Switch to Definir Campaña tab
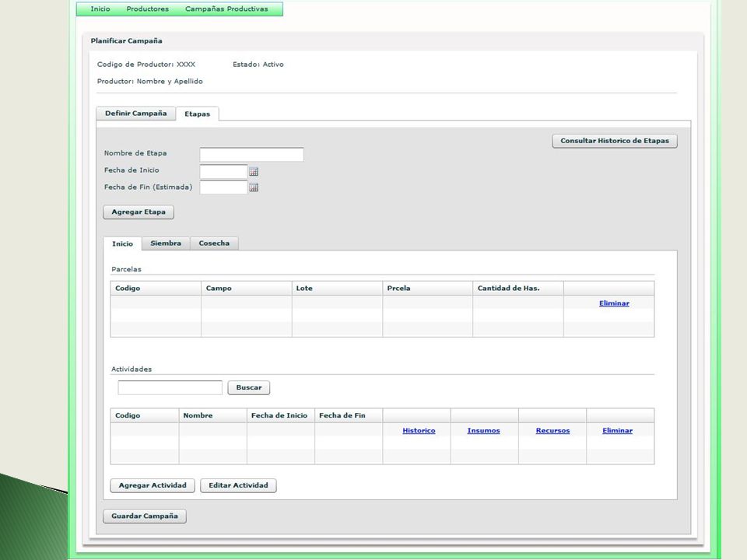The height and width of the screenshot is (560, 747). pos(135,114)
